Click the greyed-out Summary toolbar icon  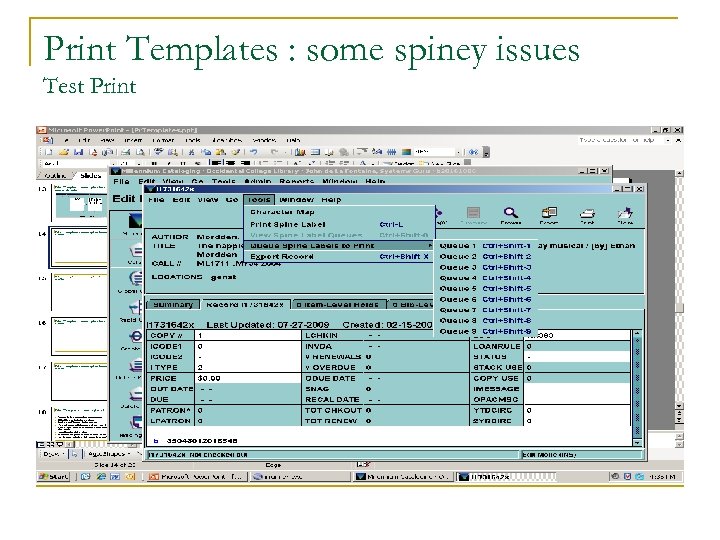473,215
